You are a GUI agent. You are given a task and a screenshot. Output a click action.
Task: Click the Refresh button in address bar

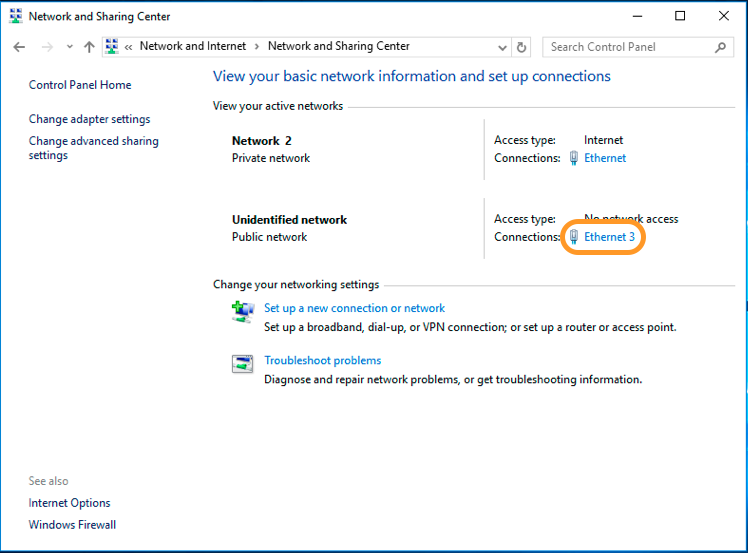pyautogui.click(x=521, y=47)
